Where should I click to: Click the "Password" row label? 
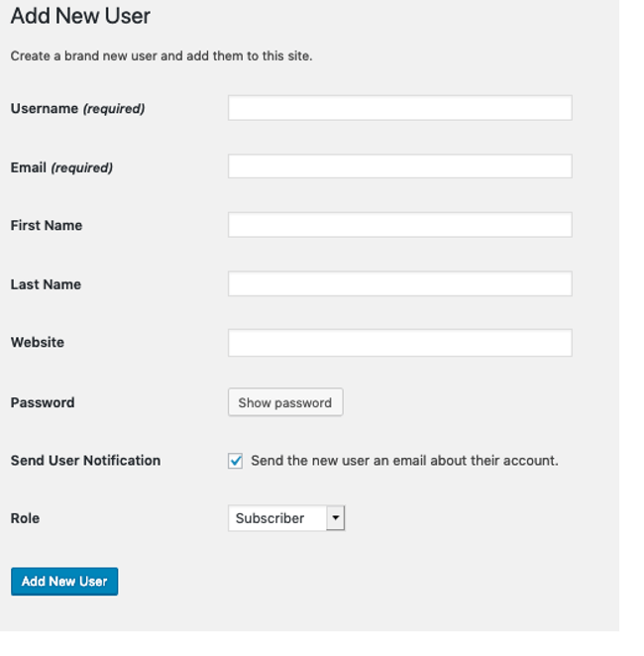[43, 402]
